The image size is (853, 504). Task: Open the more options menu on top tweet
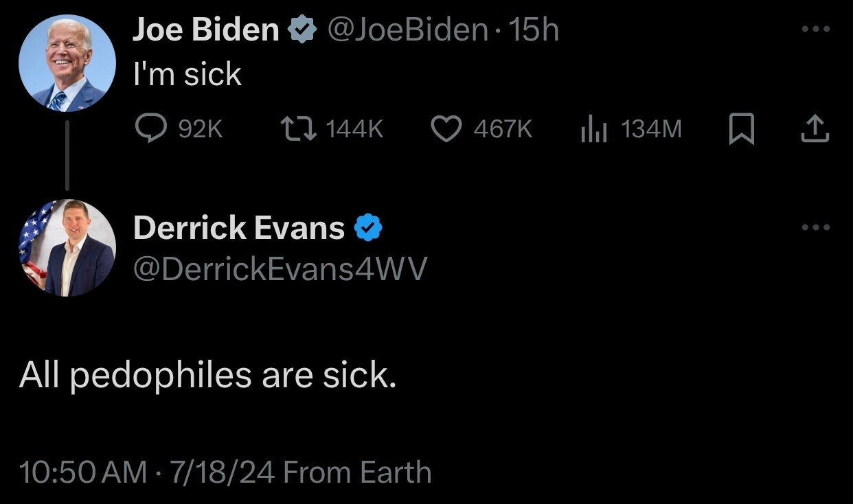tap(816, 30)
